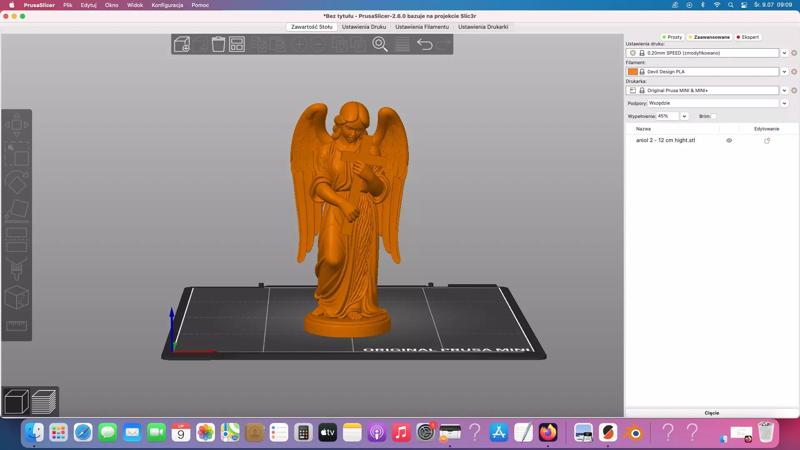Select the Scale gizmo tool
800x450 pixels.
tap(17, 154)
